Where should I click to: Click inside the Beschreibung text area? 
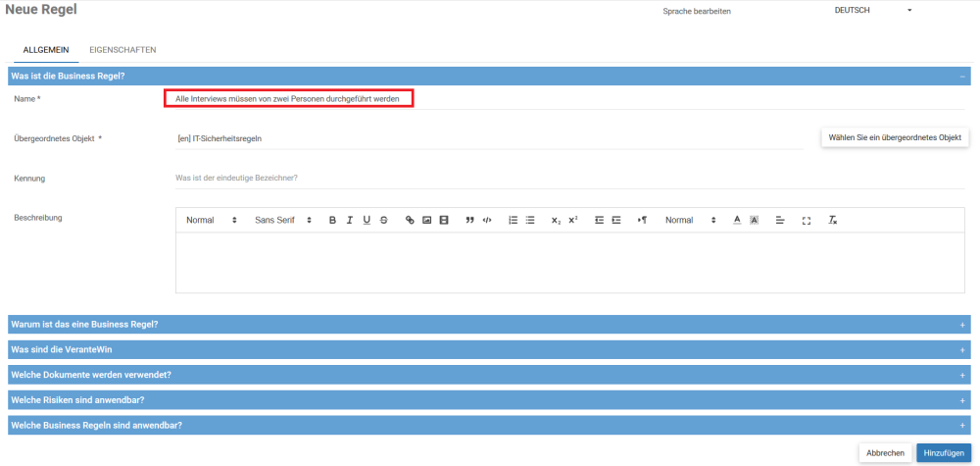point(570,263)
